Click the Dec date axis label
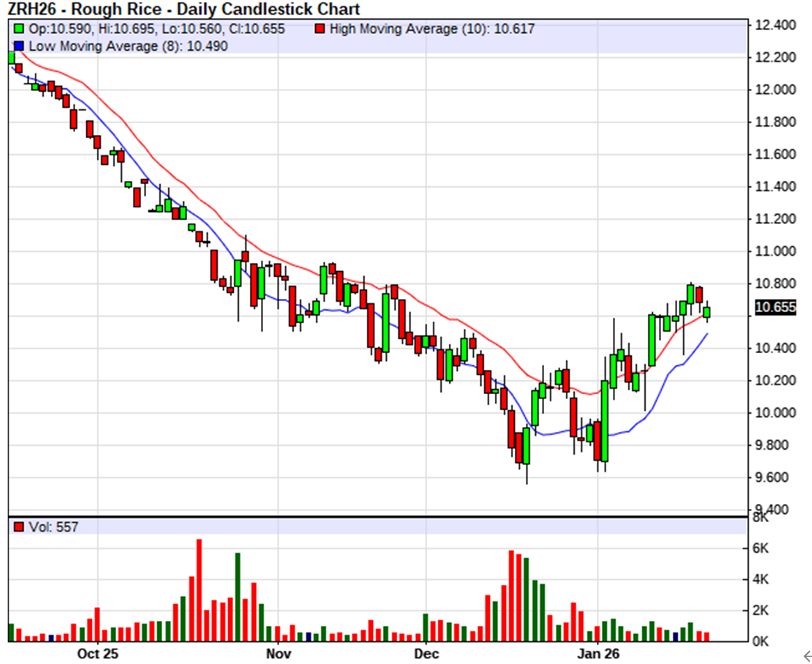This screenshot has width=812, height=664. point(425,654)
